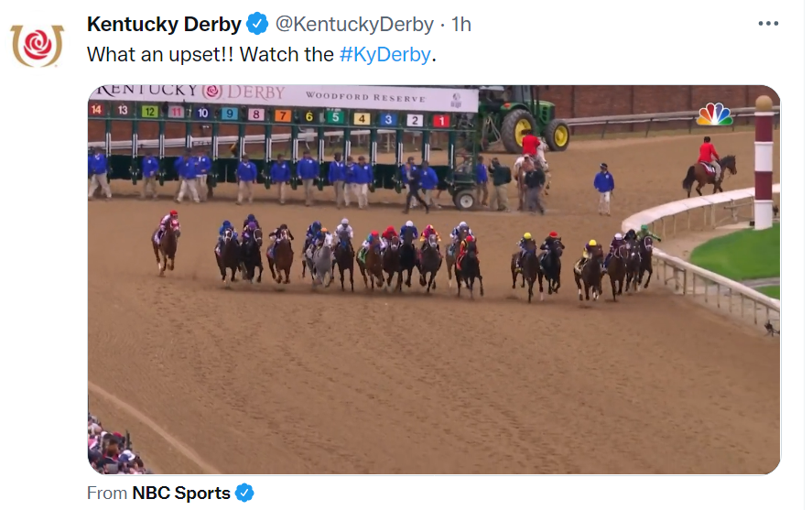Click the pink gate number 8 sign
812x510 pixels.
255,114
